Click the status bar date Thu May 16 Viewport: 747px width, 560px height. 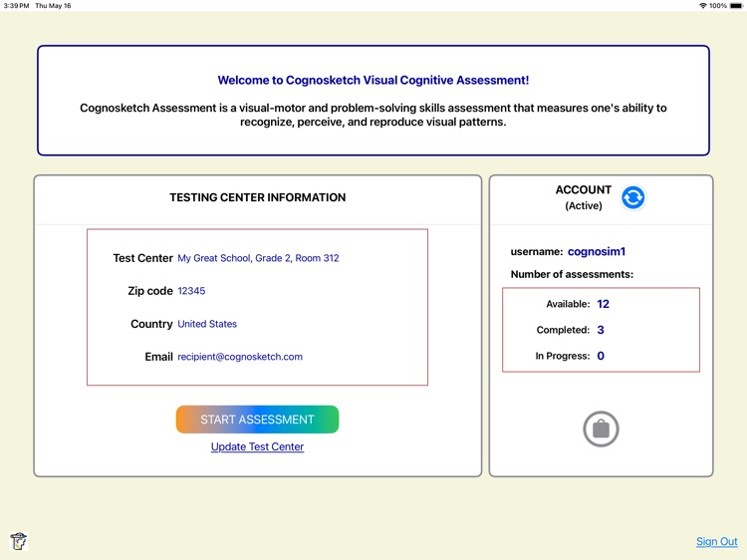coord(53,6)
